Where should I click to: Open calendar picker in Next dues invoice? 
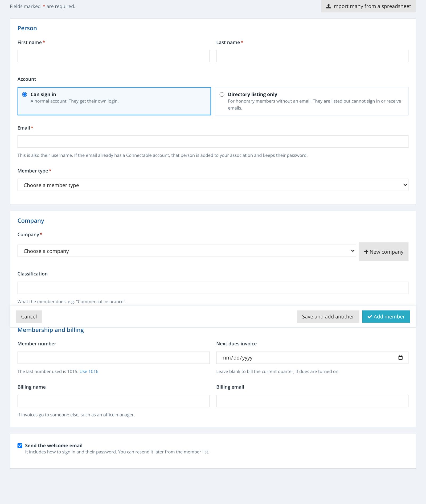[x=400, y=357]
